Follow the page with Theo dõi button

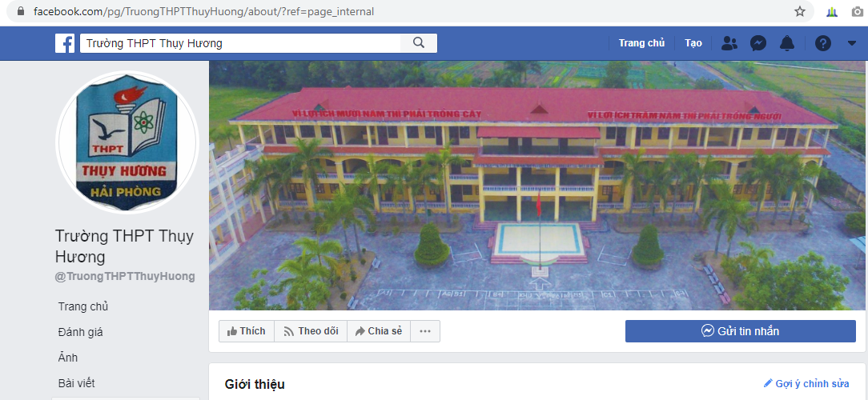(311, 331)
